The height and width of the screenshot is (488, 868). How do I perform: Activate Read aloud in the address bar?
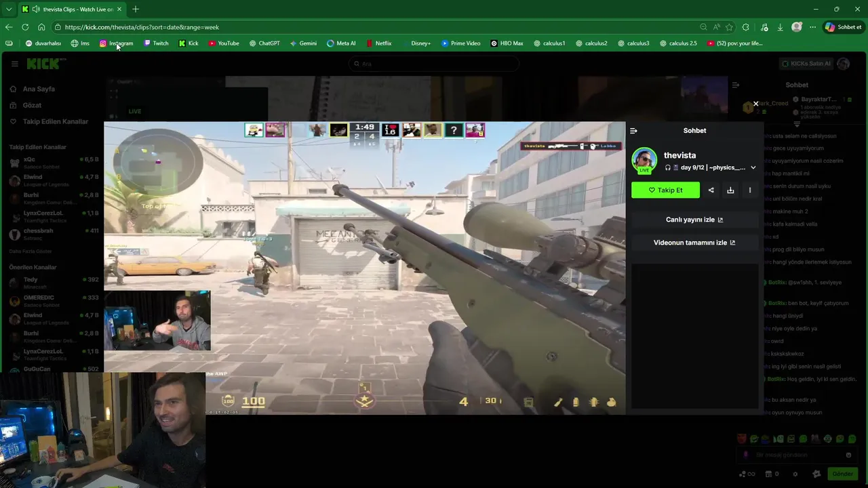716,27
